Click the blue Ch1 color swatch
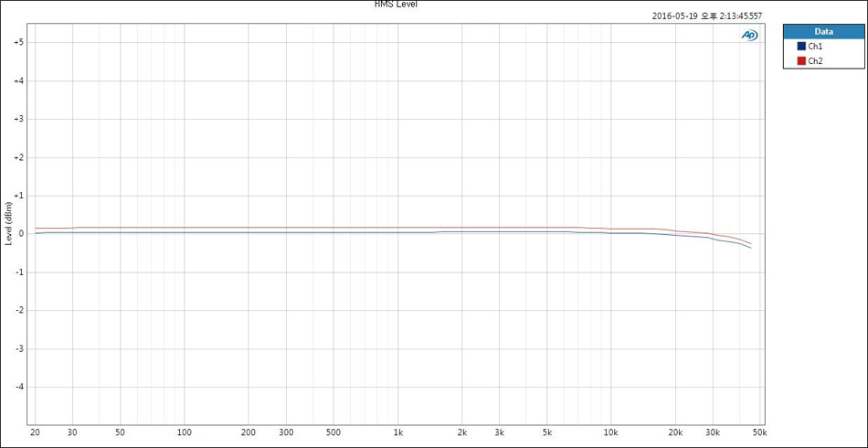868x448 pixels. (x=801, y=46)
